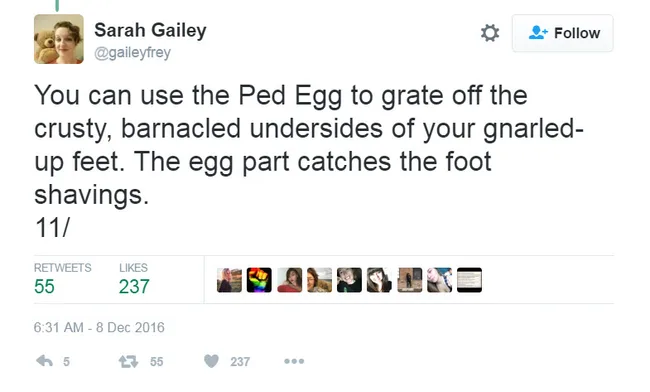The image size is (650, 392).
Task: Click the reply arrow icon
Action: point(44,361)
